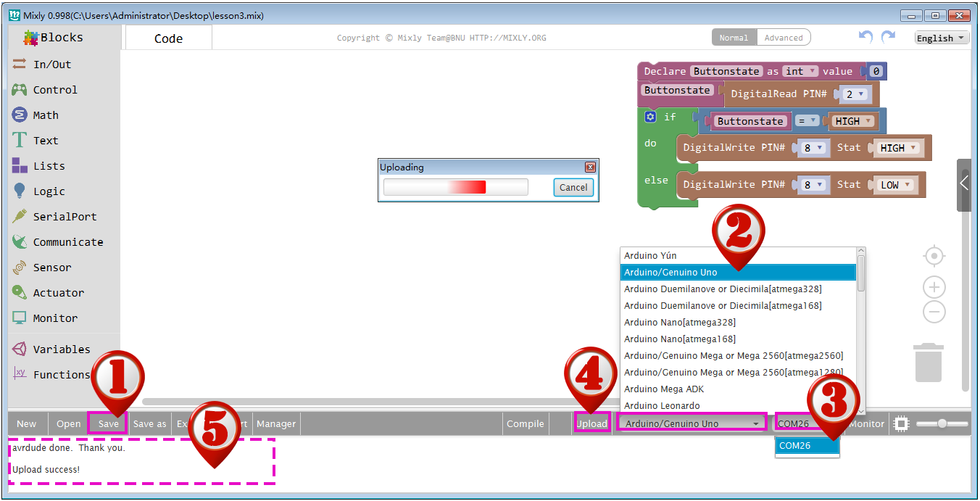
Task: Open the serial Monitor in bottom toolbar
Action: pyautogui.click(x=867, y=423)
